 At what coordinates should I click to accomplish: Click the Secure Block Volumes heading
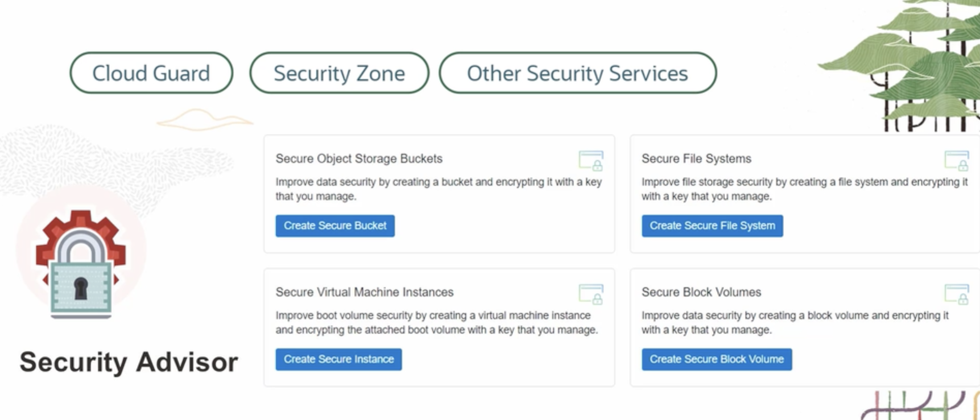(x=701, y=292)
